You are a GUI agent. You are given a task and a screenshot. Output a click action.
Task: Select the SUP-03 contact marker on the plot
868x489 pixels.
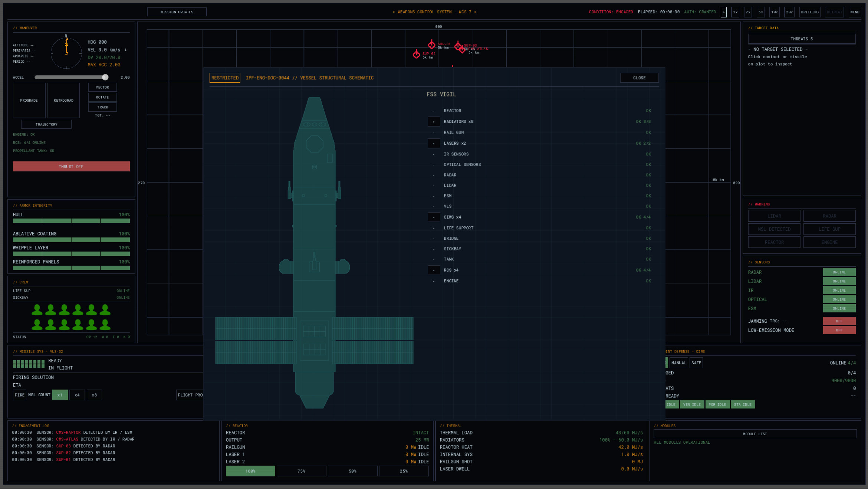pyautogui.click(x=458, y=46)
